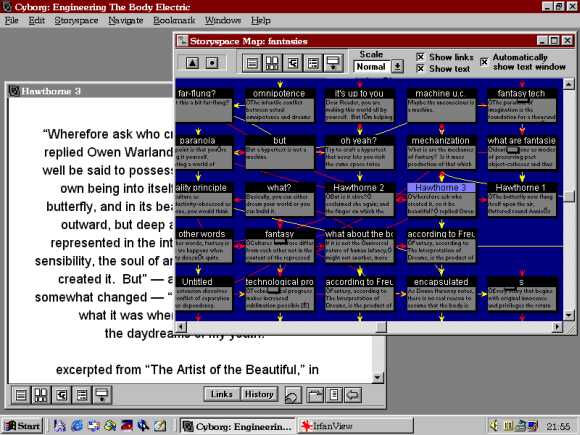Viewport: 580px width, 435px height.
Task: Click the up-triangle button in map toolbar
Action: 192,63
